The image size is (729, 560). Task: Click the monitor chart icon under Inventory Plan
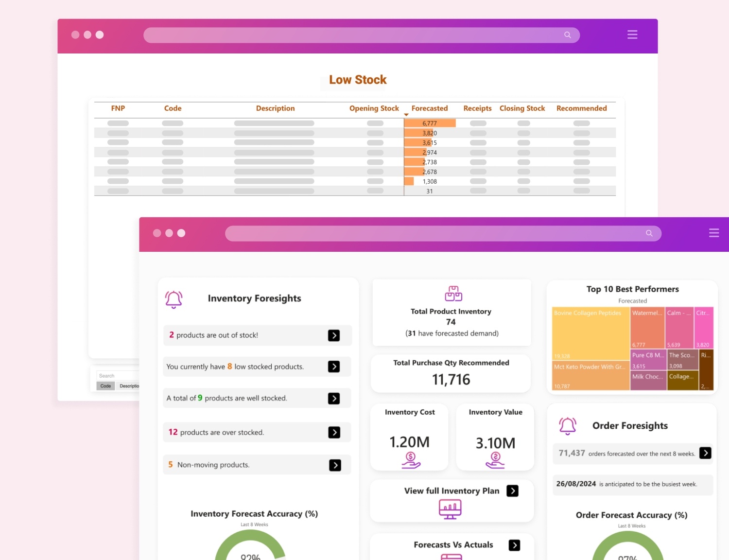(450, 509)
